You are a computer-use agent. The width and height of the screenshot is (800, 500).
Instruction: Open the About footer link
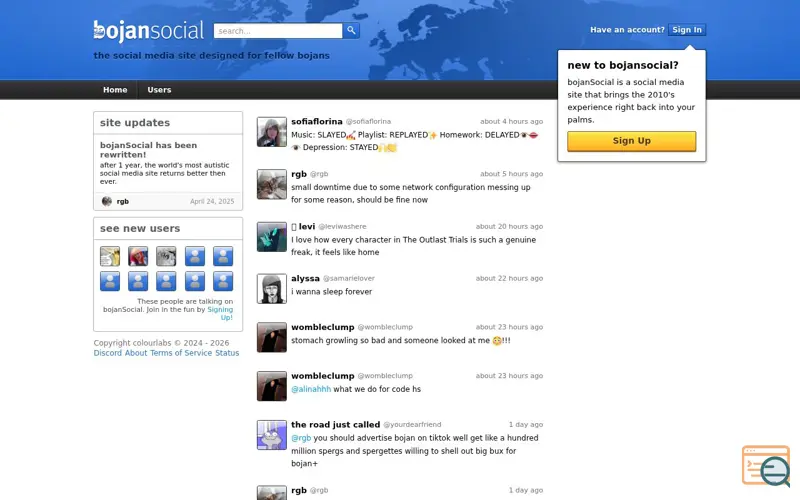point(136,353)
